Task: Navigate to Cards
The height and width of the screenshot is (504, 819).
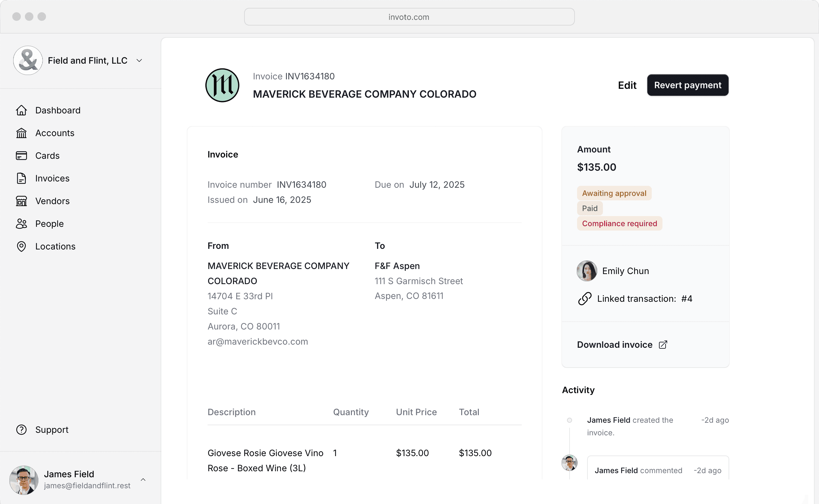Action: click(x=47, y=156)
